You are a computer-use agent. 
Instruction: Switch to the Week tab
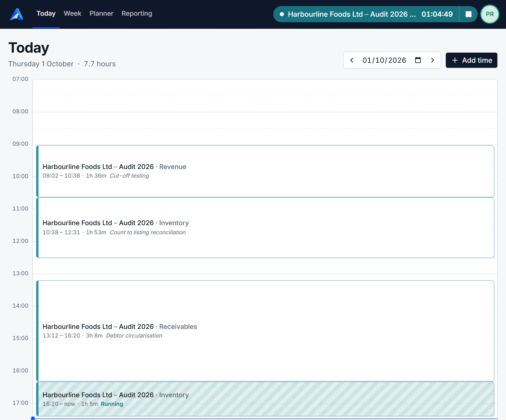pos(72,14)
